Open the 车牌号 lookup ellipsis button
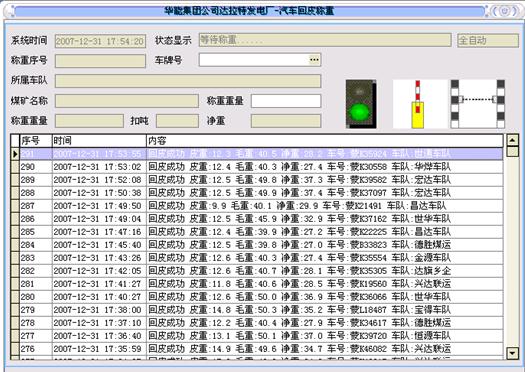525x372 pixels. [314, 60]
